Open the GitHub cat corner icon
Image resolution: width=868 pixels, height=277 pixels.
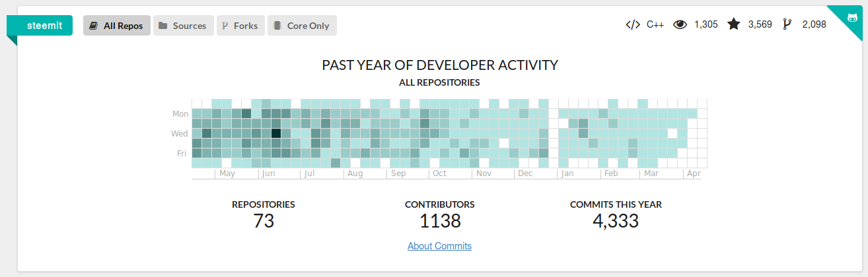pyautogui.click(x=851, y=17)
